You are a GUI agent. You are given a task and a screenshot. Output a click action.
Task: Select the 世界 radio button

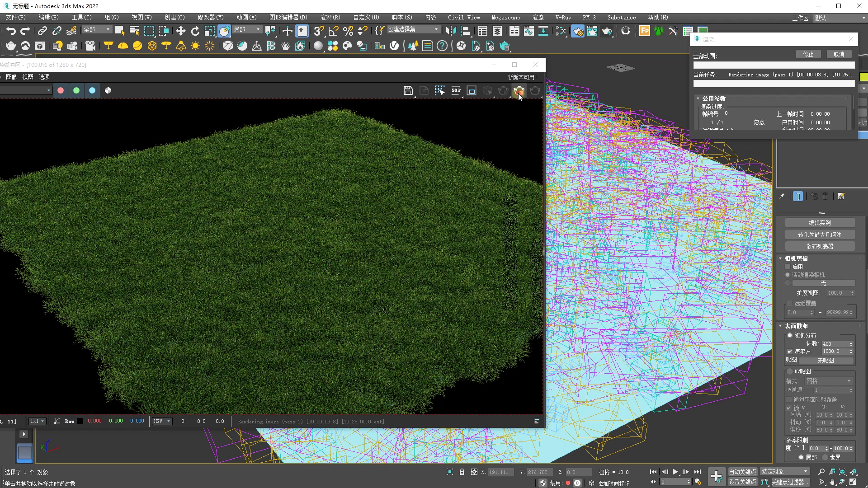pos(826,457)
